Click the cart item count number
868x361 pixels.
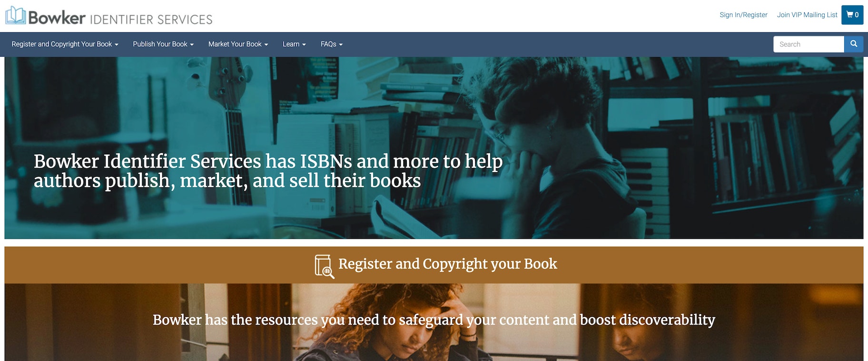(x=857, y=15)
